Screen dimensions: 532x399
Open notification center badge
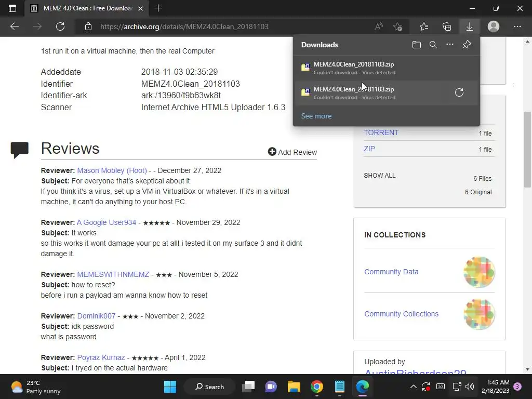coord(517,387)
